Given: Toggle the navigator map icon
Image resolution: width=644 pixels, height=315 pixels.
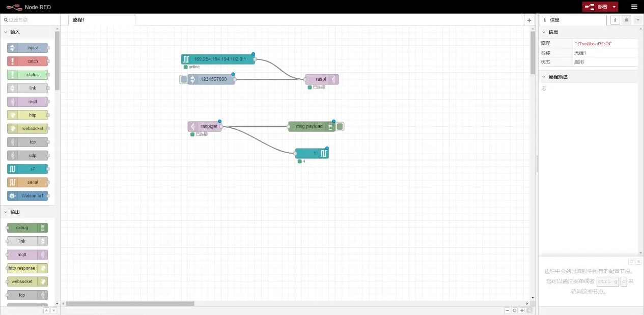Looking at the screenshot, I should coord(529,310).
